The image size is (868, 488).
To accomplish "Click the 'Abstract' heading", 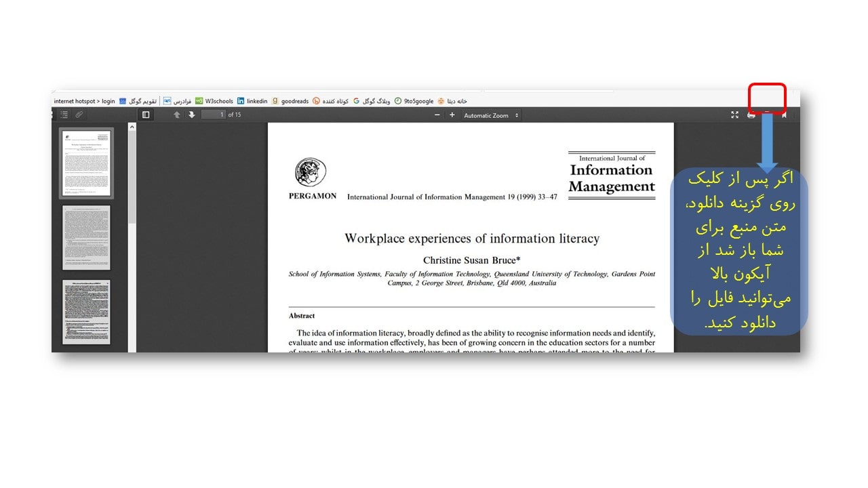I will pyautogui.click(x=302, y=316).
